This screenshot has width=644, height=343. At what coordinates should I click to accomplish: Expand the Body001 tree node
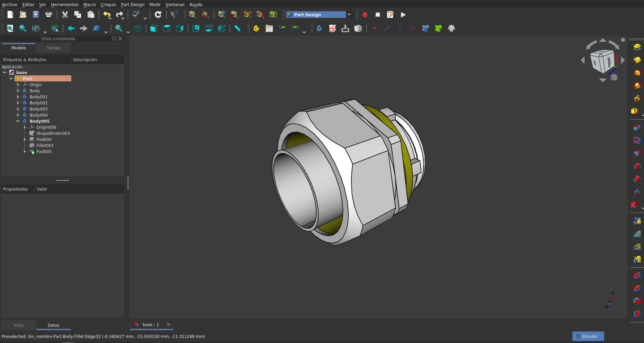point(18,97)
